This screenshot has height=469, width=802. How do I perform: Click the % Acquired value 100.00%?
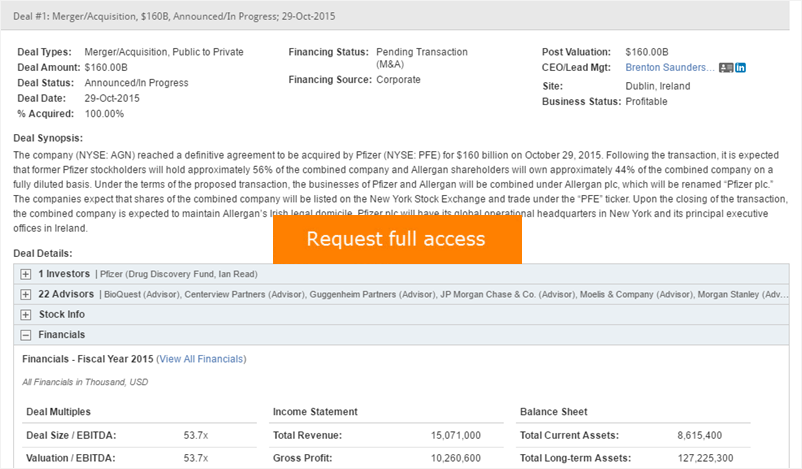coord(104,114)
